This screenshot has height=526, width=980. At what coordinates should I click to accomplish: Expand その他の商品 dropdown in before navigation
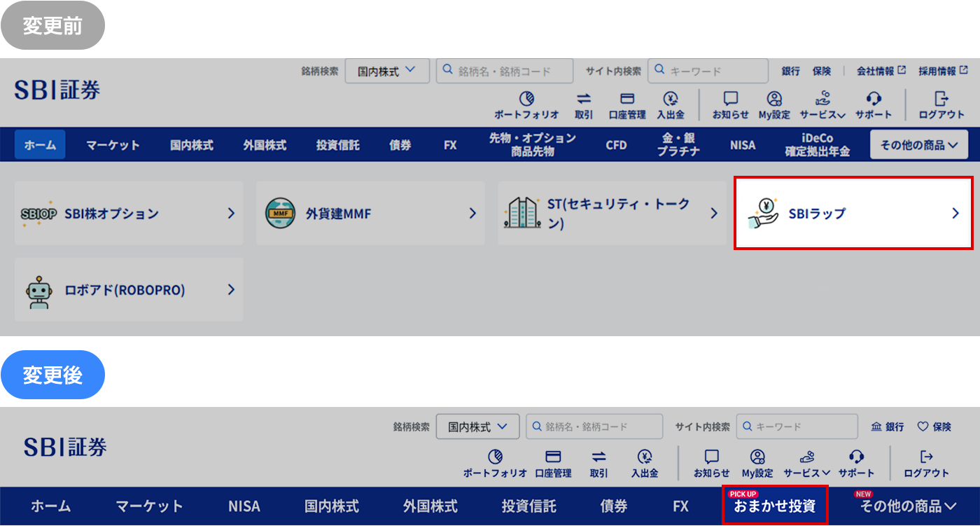919,145
